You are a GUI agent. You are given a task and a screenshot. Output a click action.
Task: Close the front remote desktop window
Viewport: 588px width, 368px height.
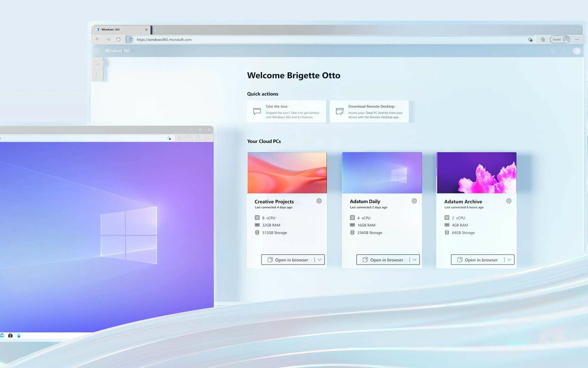[x=209, y=129]
